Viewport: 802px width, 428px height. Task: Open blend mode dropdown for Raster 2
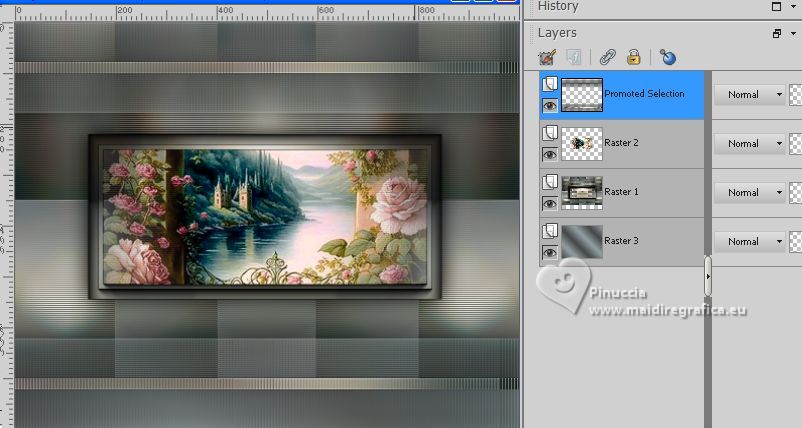click(749, 144)
